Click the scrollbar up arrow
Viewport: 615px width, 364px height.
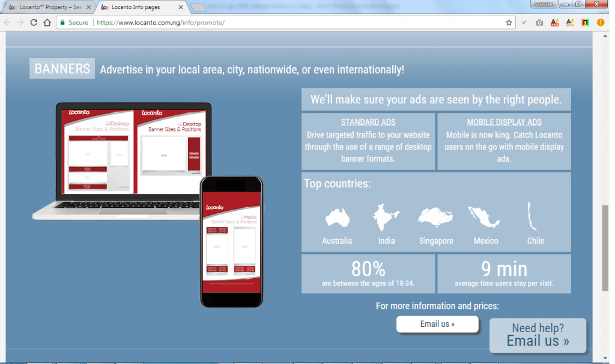[605, 35]
